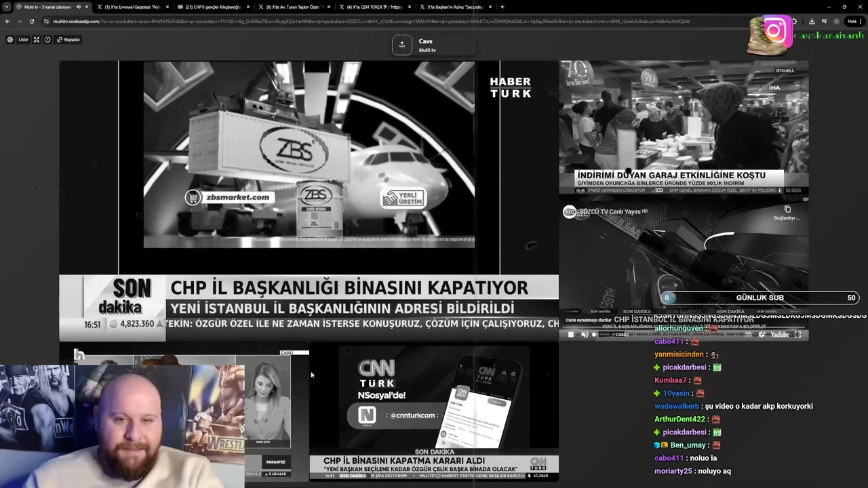Open the tab search dropdown arrow
This screenshot has height=488, width=868.
click(7, 7)
